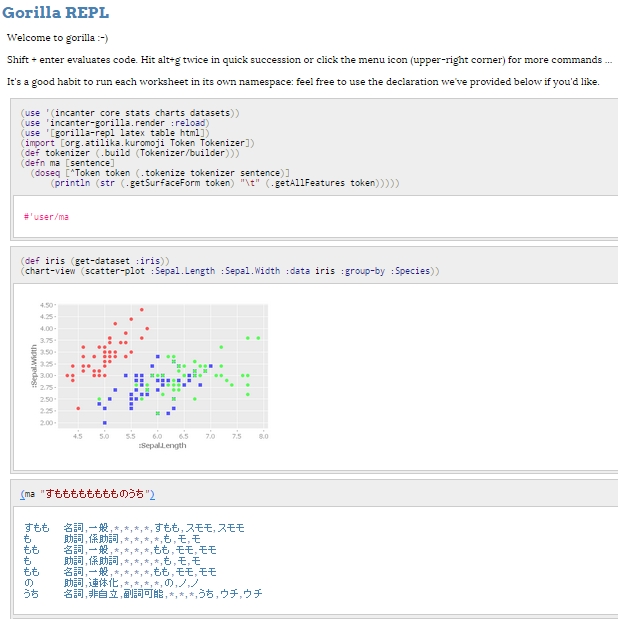The image size is (618, 619).
Task: Click the '(use '[gorilla-repl latex table html])' line
Action: point(115,133)
